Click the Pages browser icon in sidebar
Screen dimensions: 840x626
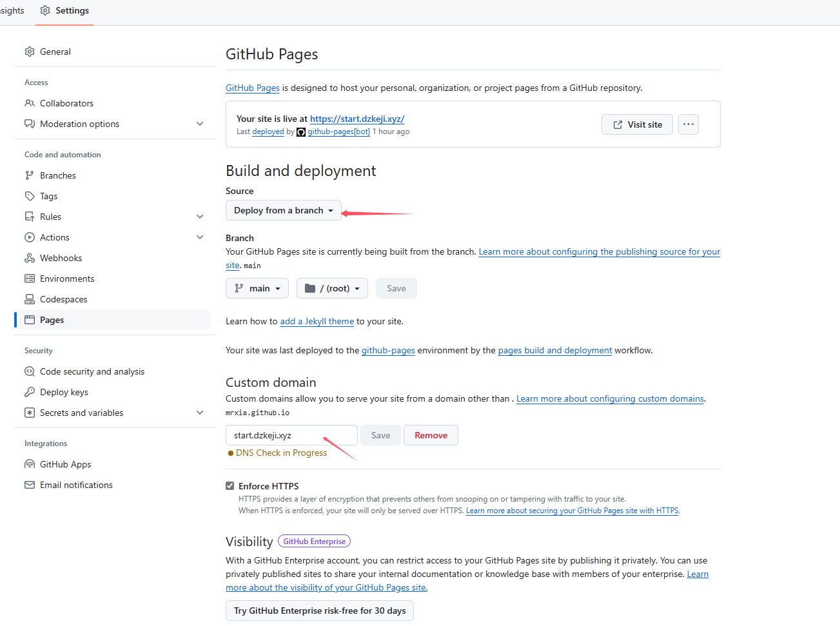click(x=30, y=320)
